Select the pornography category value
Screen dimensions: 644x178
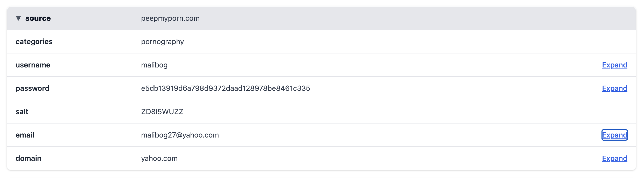pos(162,42)
